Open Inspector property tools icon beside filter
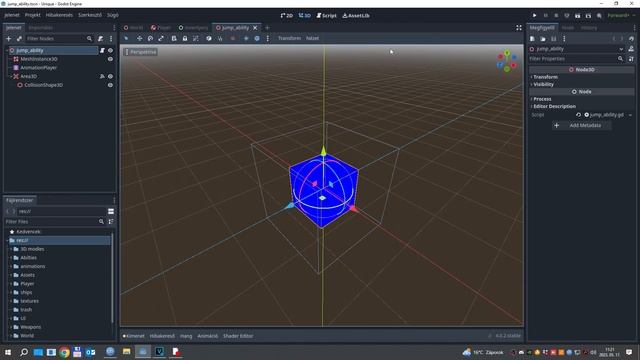 point(631,59)
